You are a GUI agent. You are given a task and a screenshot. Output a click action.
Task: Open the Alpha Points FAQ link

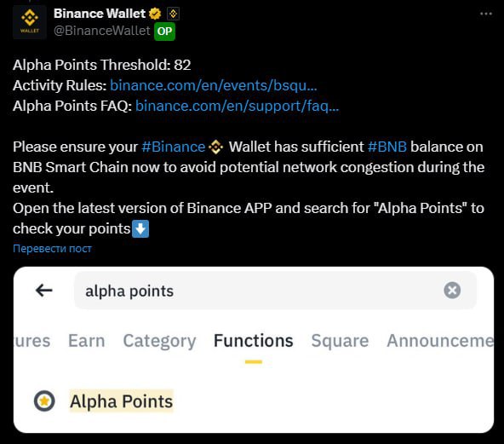[x=238, y=106]
